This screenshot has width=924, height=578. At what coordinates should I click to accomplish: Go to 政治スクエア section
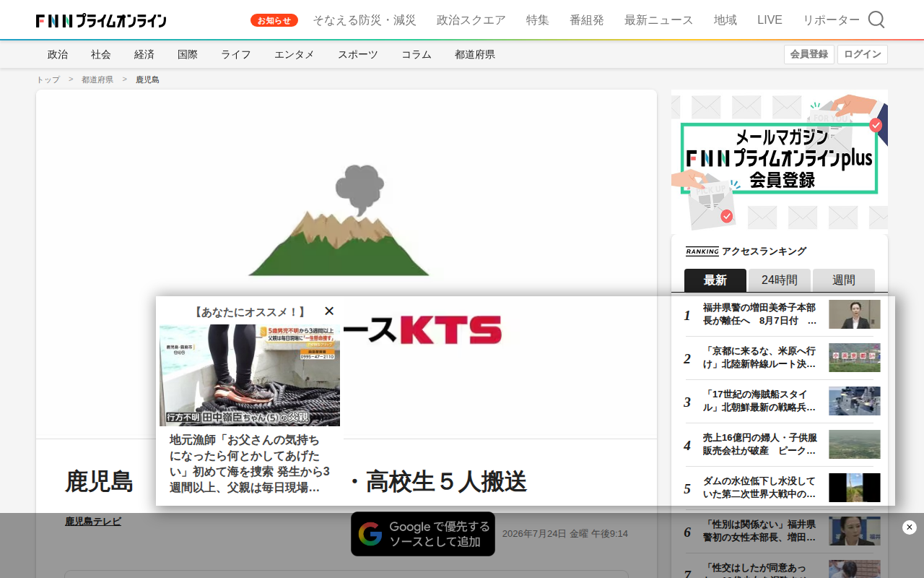(x=471, y=20)
